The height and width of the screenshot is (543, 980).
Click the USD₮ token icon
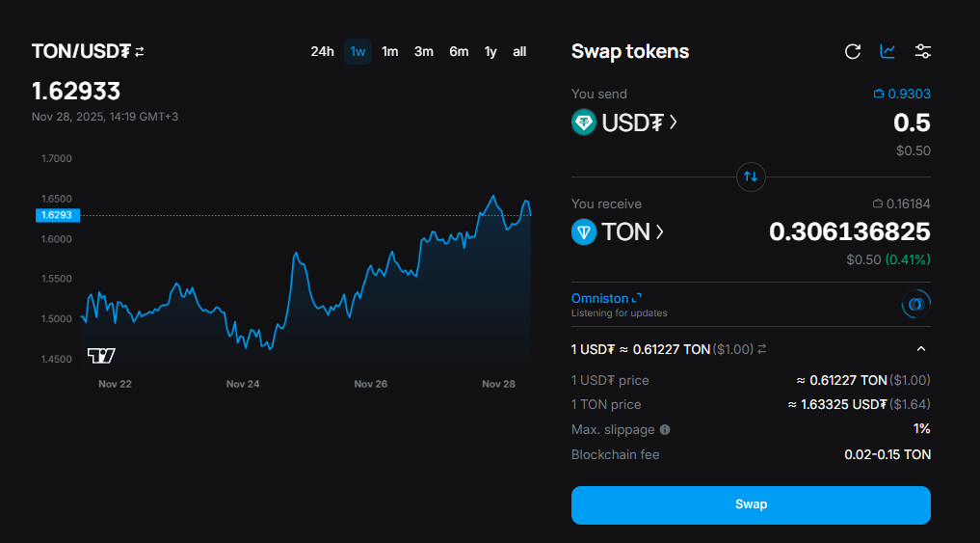tap(584, 122)
